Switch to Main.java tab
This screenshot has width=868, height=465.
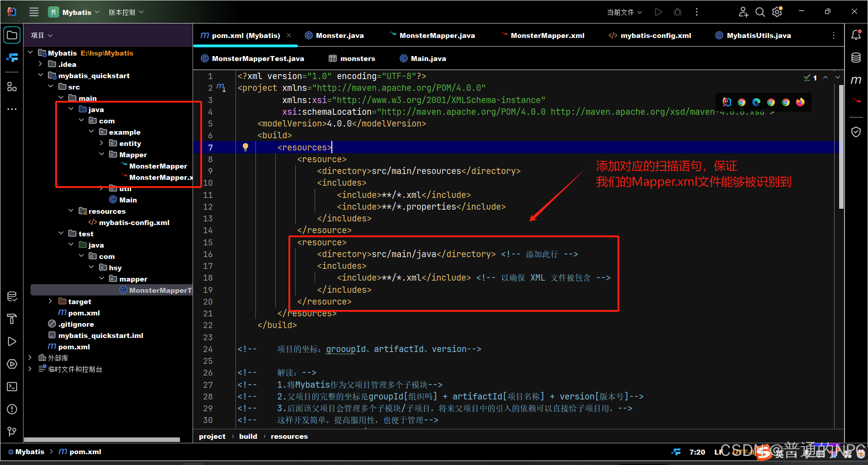(423, 58)
